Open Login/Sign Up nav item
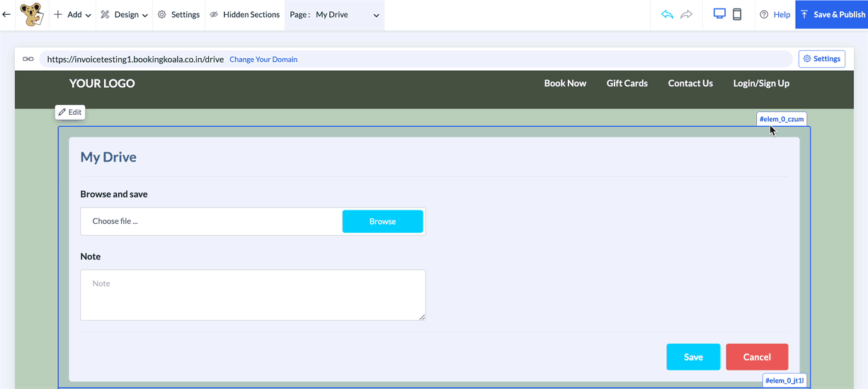The width and height of the screenshot is (868, 389). click(761, 84)
